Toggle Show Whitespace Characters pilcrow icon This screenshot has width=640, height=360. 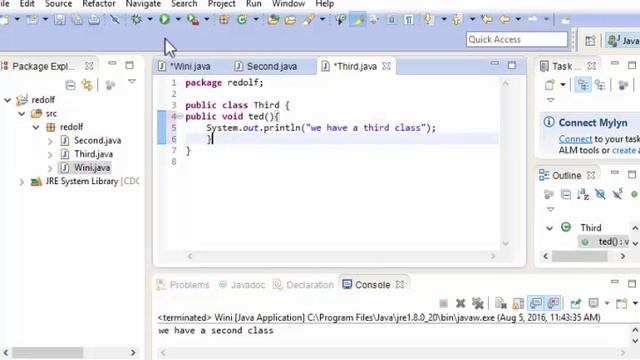[x=409, y=19]
